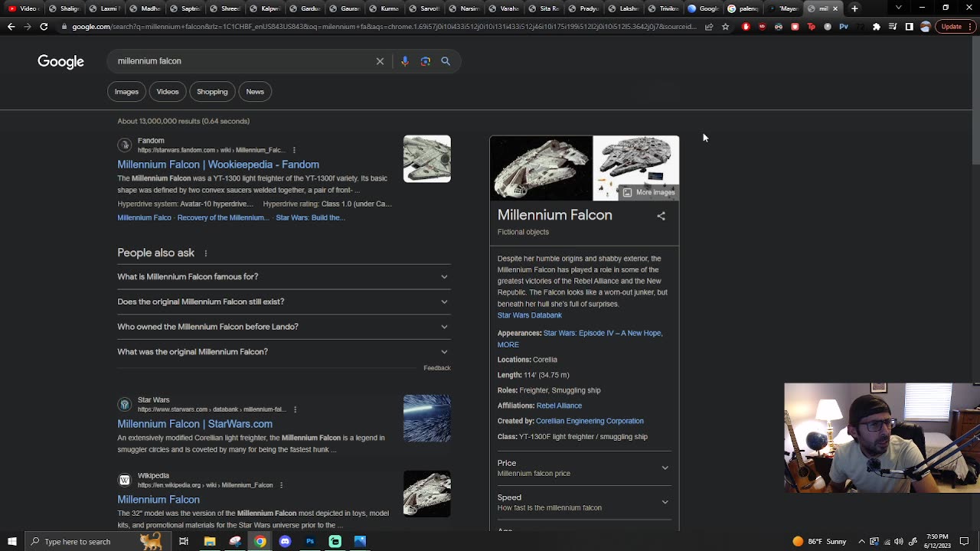Open options for the Wikipedia result
The height and width of the screenshot is (551, 980).
click(x=281, y=485)
